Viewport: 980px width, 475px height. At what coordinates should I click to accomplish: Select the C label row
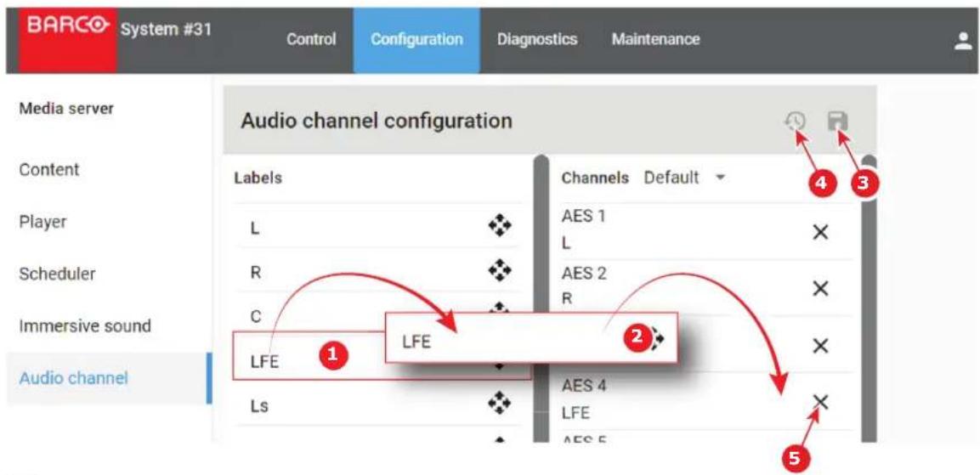(x=377, y=315)
